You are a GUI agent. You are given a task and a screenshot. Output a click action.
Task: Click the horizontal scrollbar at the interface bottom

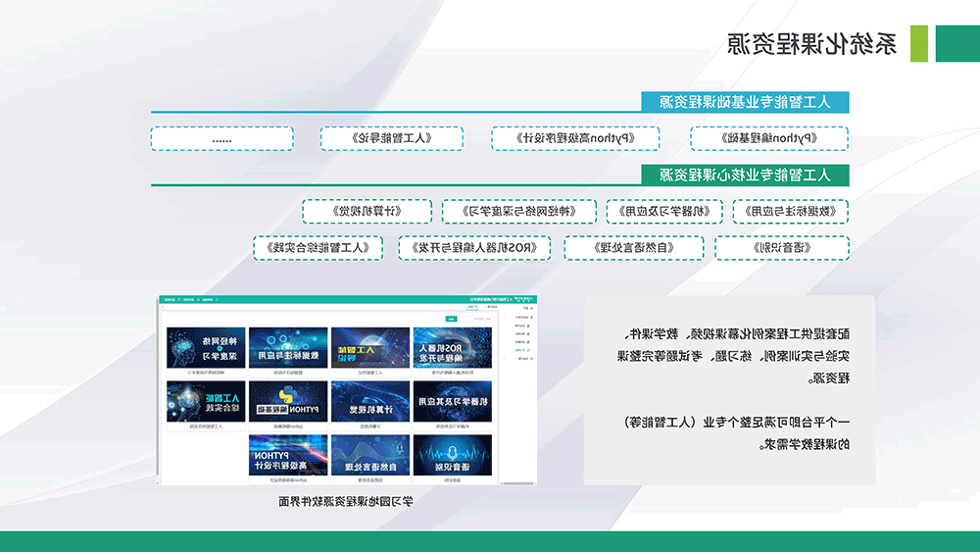pyautogui.click(x=518, y=483)
